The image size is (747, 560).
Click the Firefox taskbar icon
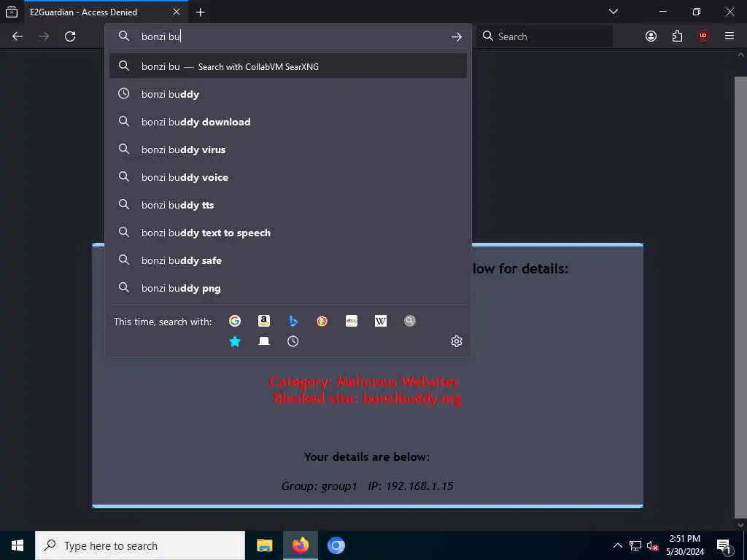coord(300,545)
